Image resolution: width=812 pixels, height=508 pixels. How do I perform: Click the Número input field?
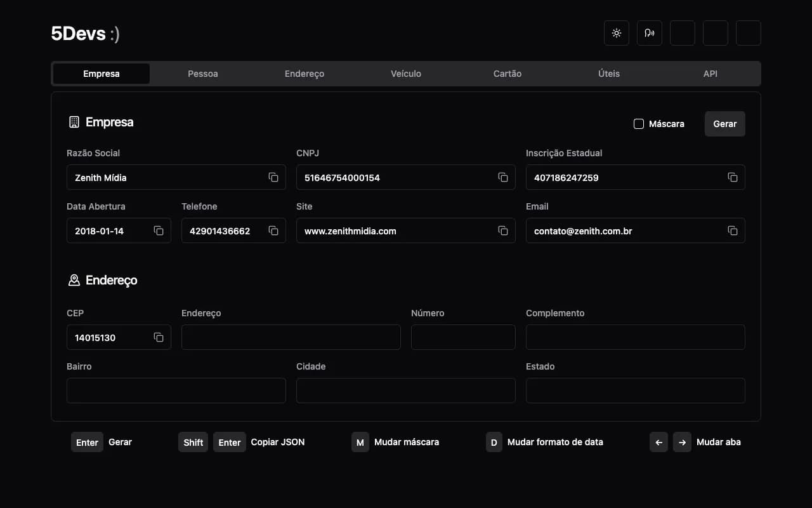tap(463, 337)
